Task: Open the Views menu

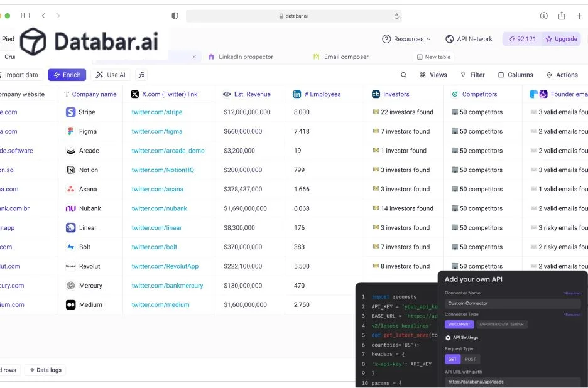Action: pos(433,75)
